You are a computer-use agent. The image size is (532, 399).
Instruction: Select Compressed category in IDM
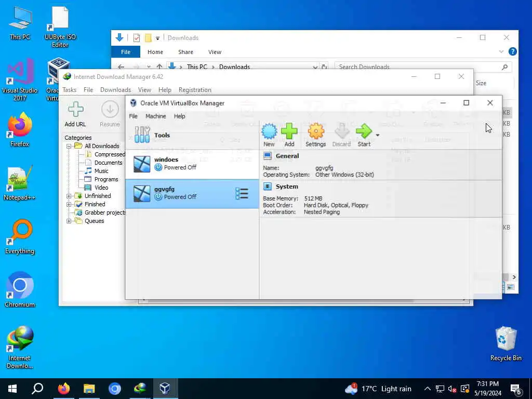(x=110, y=154)
